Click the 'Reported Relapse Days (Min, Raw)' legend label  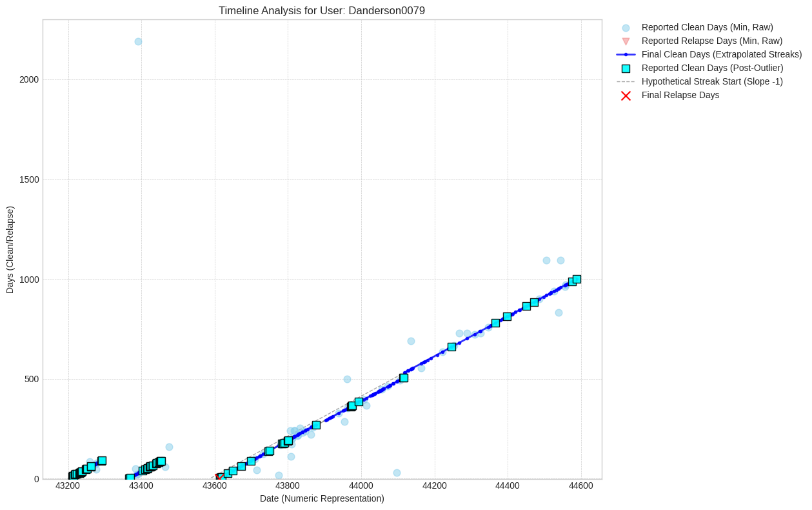point(712,41)
